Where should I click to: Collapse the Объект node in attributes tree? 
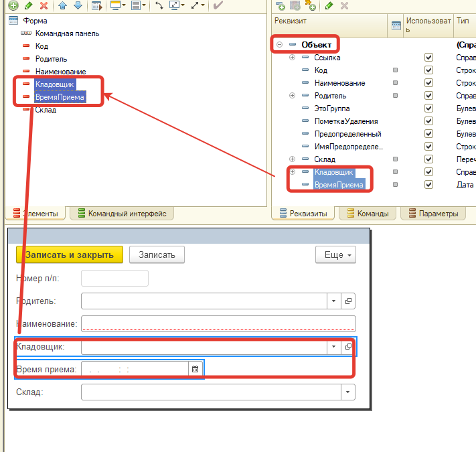tap(279, 45)
